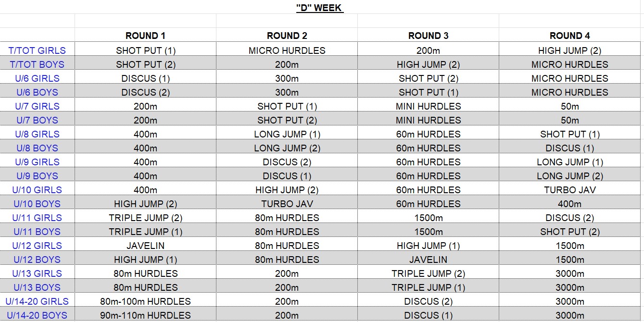Click 50m cell in U/7 GIRLS row
Viewport: 644px width, 322px height.
pos(569,106)
